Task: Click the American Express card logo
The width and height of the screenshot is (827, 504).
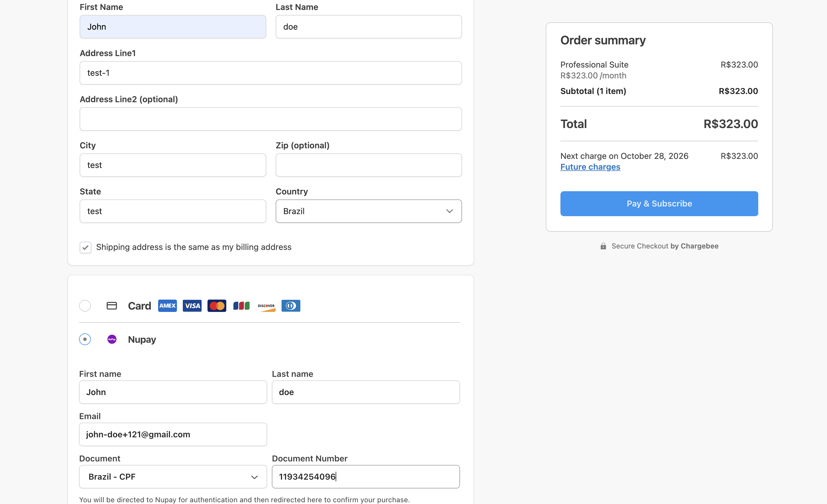Action: [x=167, y=305]
